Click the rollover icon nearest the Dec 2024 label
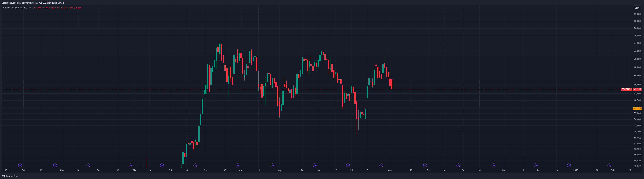Screen dimensions: 644x179 pyautogui.click(x=536, y=165)
